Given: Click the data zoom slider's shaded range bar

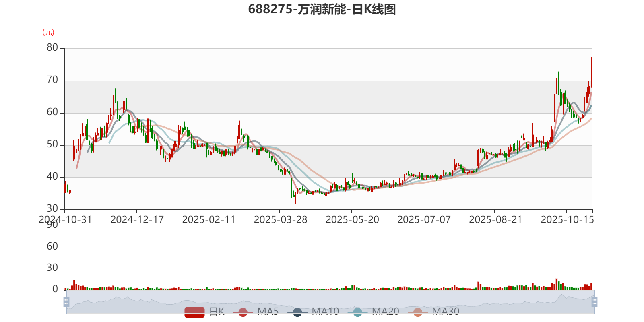Looking at the screenshot, I should (330, 301).
